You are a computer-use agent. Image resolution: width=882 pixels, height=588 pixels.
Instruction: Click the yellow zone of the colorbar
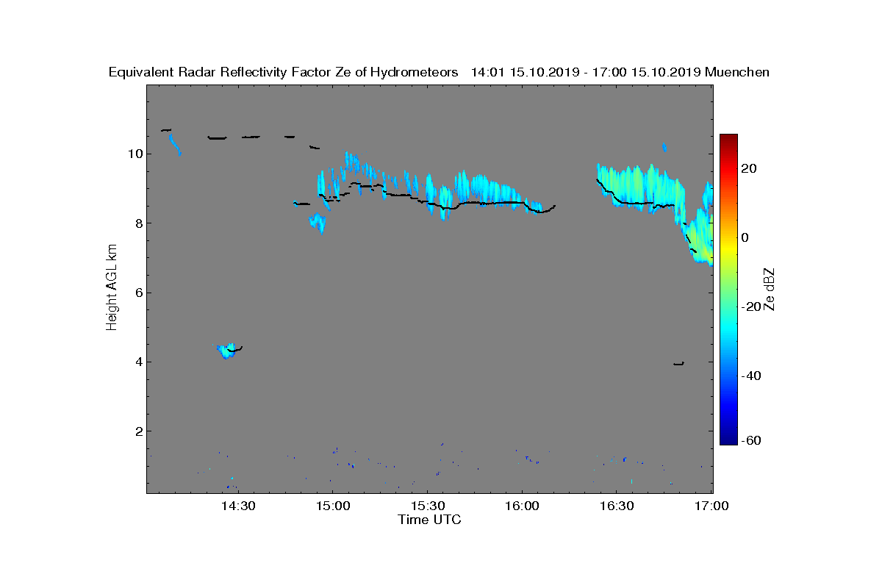coord(728,250)
